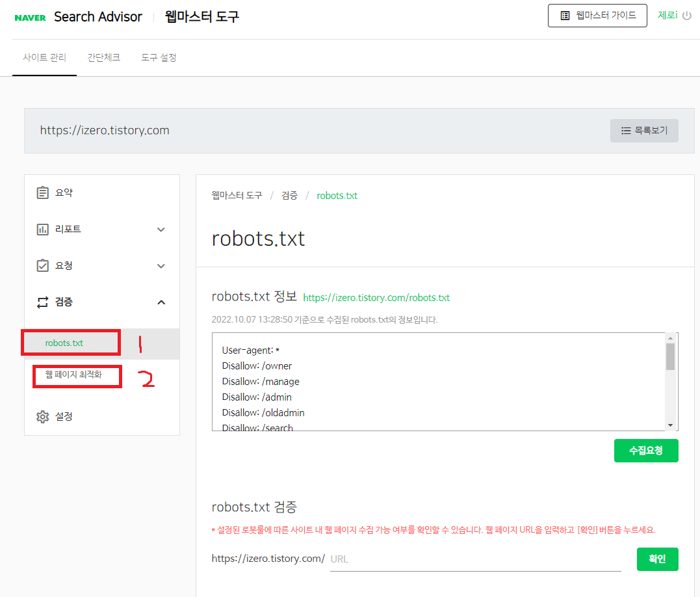The image size is (700, 597).
Task: Expand the 요청 chevron
Action: pyautogui.click(x=161, y=266)
